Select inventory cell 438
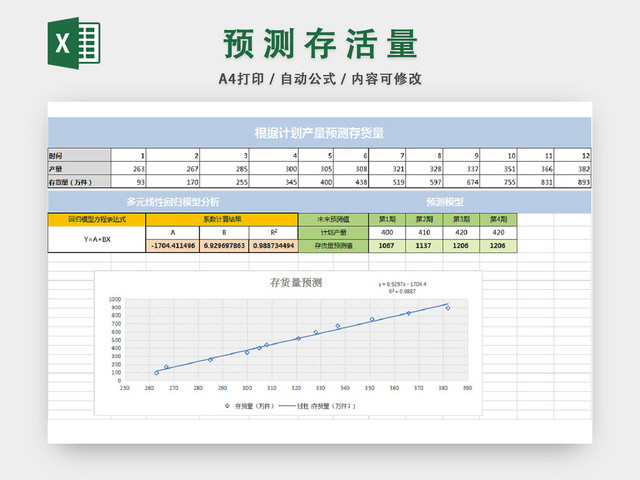The height and width of the screenshot is (480, 640). [351, 182]
